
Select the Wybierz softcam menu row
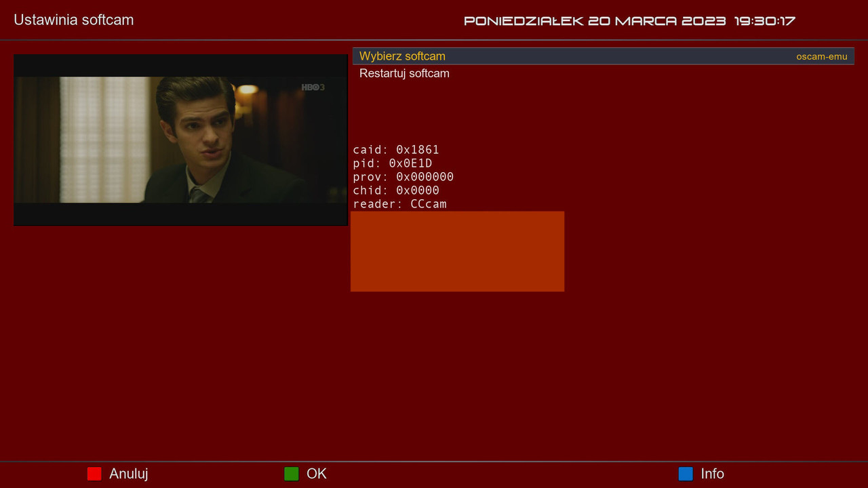click(x=603, y=56)
